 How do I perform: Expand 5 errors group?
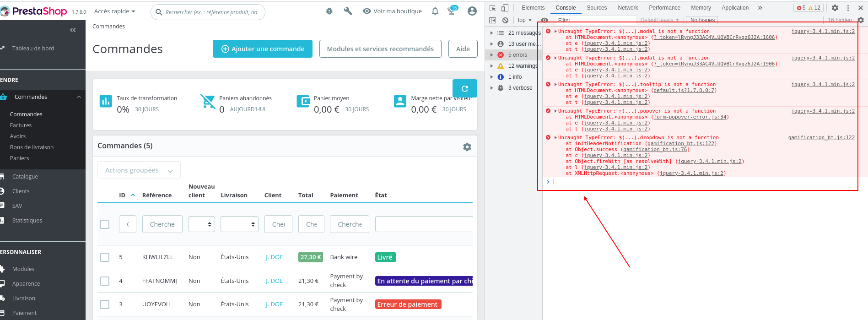491,55
